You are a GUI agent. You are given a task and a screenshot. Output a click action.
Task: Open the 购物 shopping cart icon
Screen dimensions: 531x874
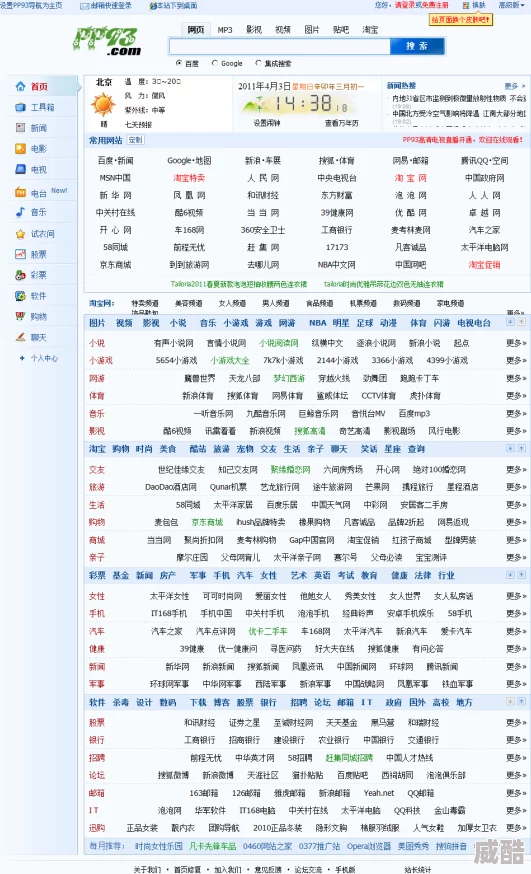pyautogui.click(x=21, y=317)
